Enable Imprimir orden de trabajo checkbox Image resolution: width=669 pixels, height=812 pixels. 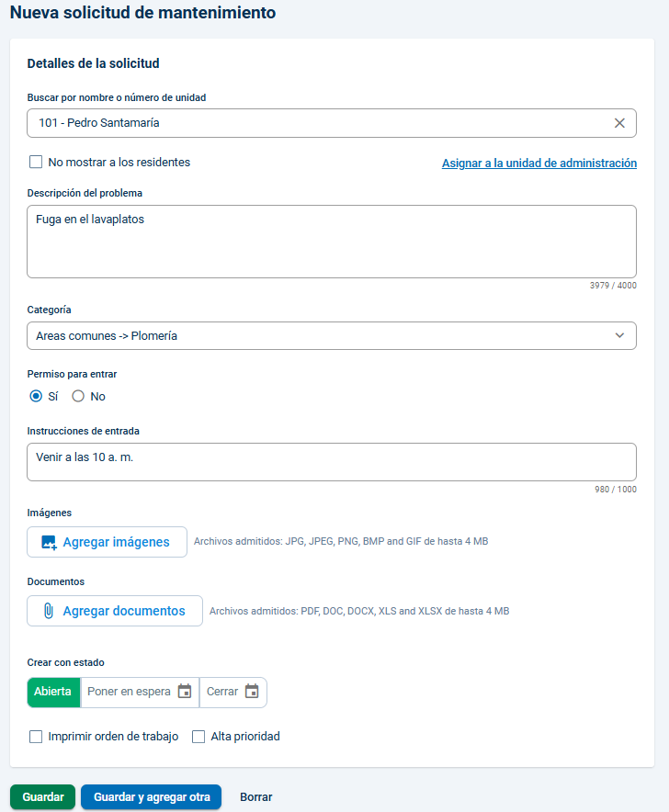coord(36,737)
